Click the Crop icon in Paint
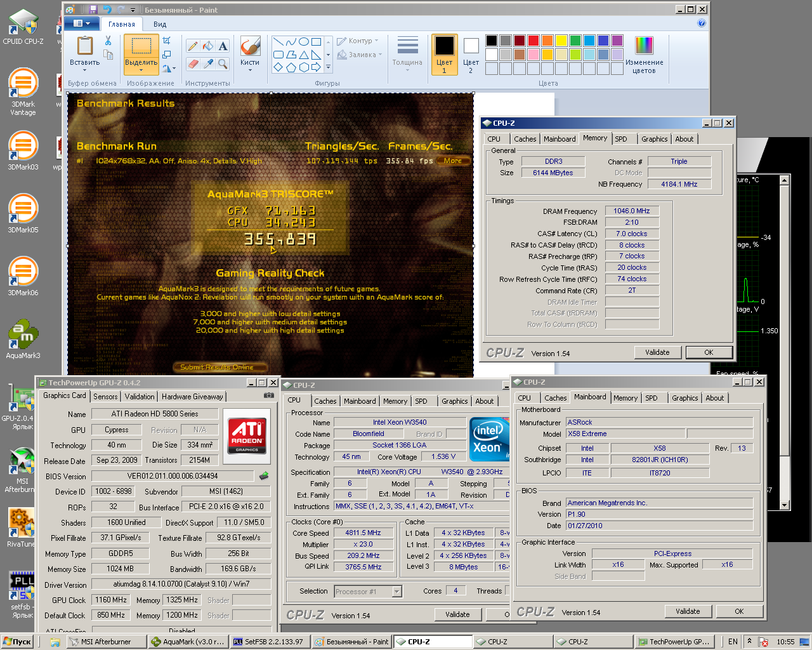The width and height of the screenshot is (812, 650). click(x=167, y=40)
